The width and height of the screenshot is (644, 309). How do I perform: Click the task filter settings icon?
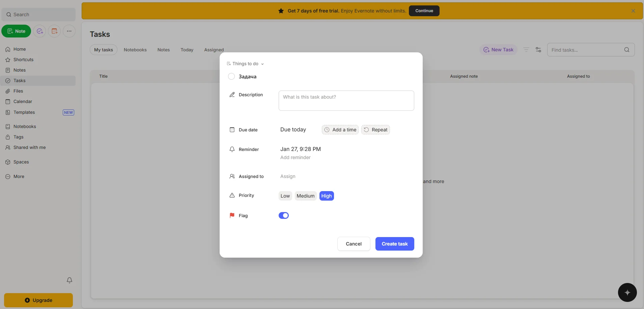[x=538, y=50]
